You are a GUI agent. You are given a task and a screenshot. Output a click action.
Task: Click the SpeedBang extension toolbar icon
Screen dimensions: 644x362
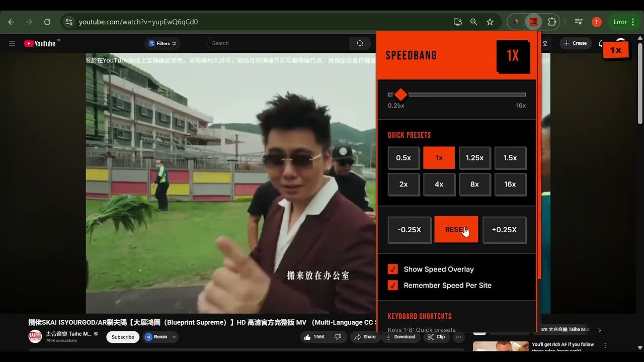[533, 22]
